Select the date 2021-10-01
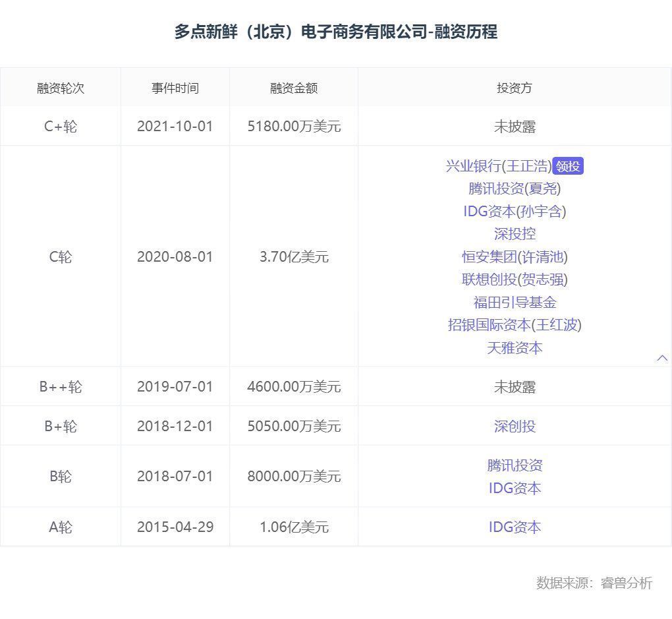Image resolution: width=672 pixels, height=619 pixels. click(175, 127)
